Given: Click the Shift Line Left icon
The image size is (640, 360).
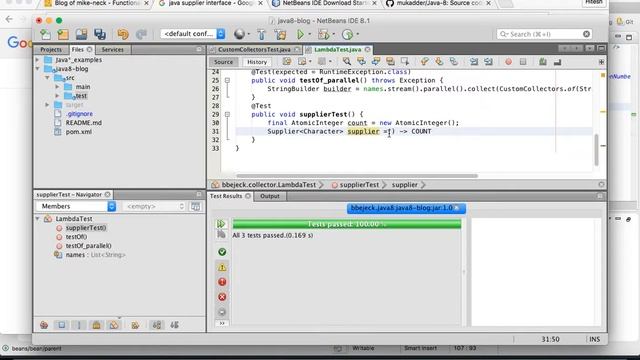Looking at the screenshot, I should (473, 62).
